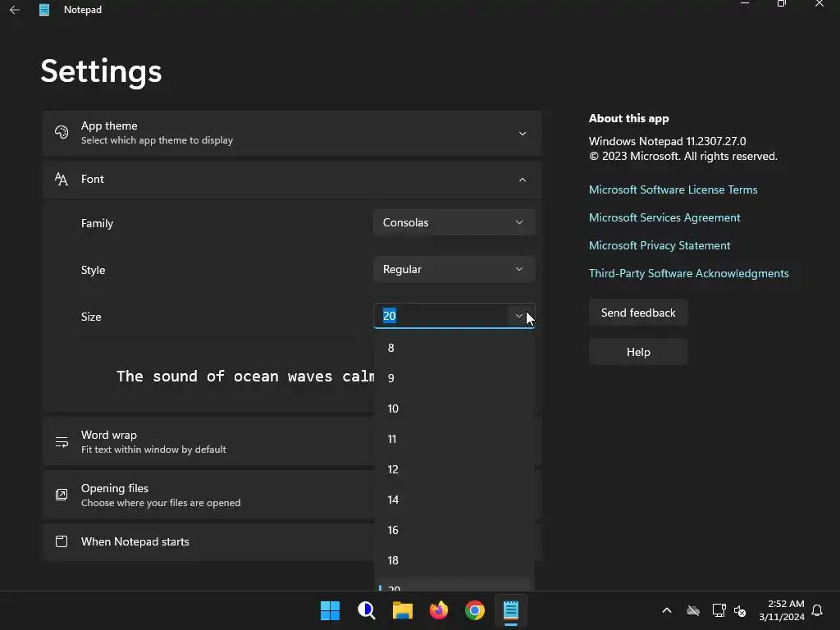Expand the App theme section
This screenshot has height=630, width=840.
[523, 134]
